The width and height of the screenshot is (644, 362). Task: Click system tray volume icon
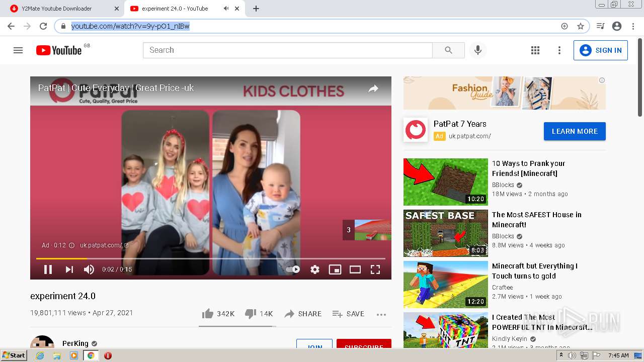(572, 355)
